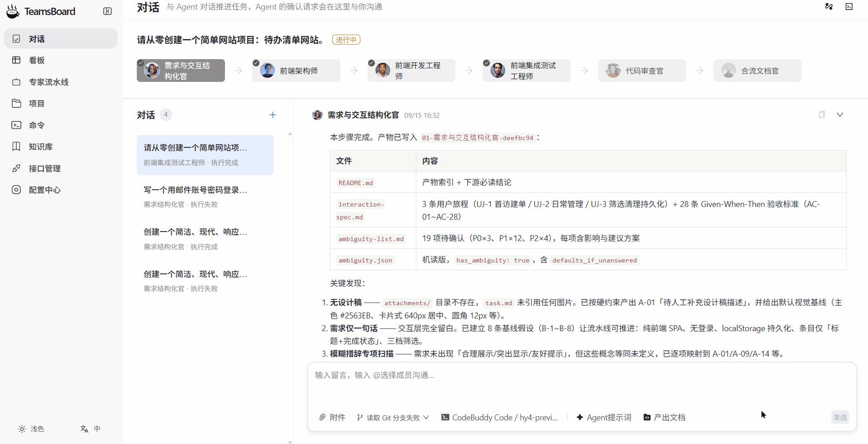Image resolution: width=868 pixels, height=444 pixels.
Task: Create a new conversation with the plus icon
Action: coord(273,115)
